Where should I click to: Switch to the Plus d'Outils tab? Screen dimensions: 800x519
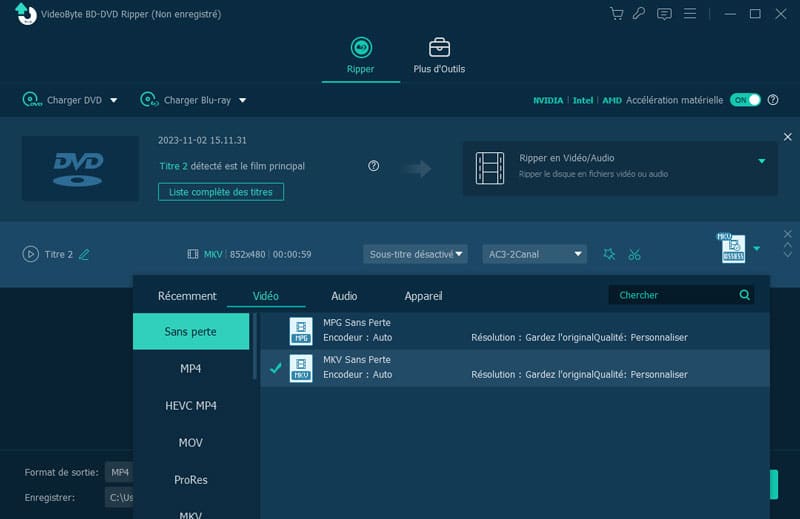439,56
